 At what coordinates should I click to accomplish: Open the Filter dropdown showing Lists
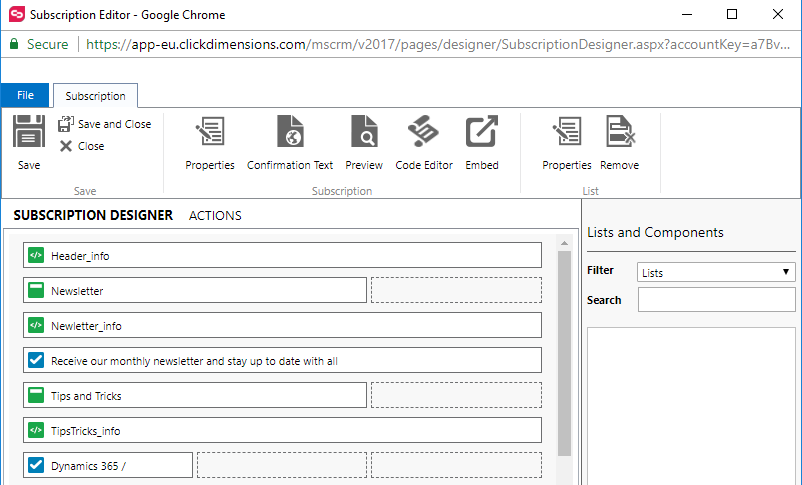[716, 272]
